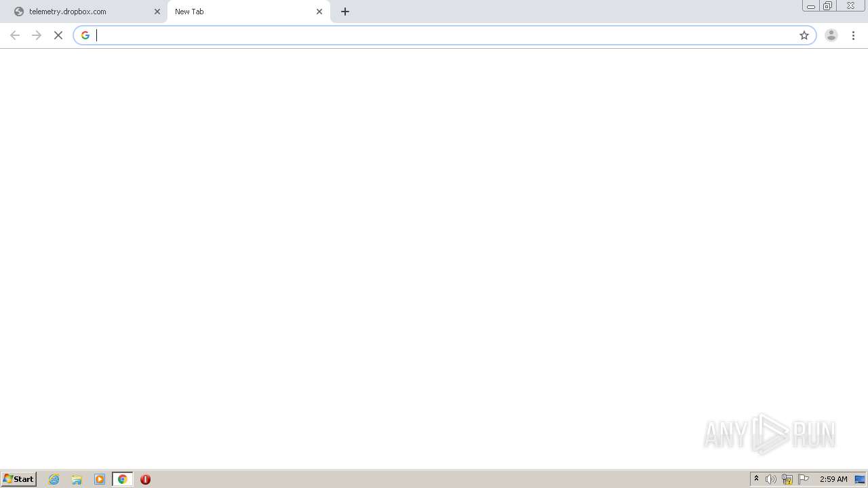Minimize the Chrome window
The width and height of the screenshot is (868, 488).
(811, 6)
